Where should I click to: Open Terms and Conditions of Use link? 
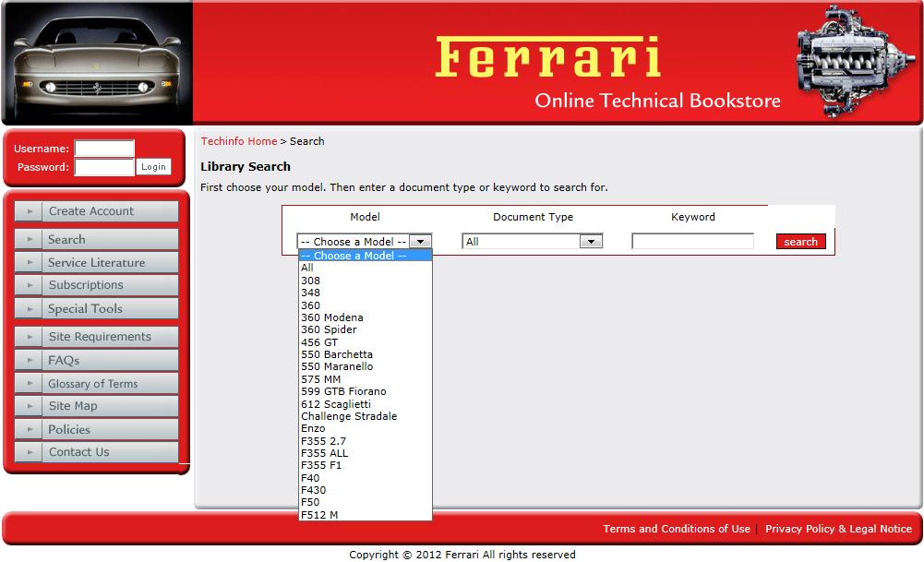coord(677,529)
